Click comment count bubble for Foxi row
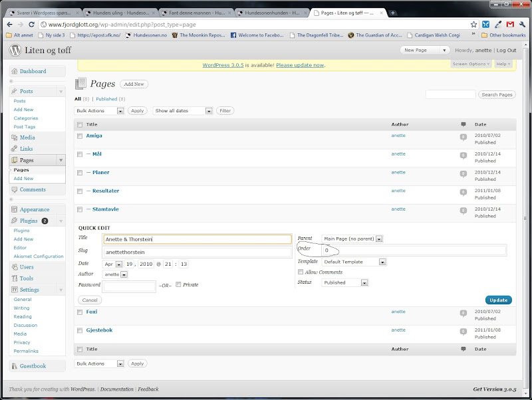532x400 pixels. (463, 313)
